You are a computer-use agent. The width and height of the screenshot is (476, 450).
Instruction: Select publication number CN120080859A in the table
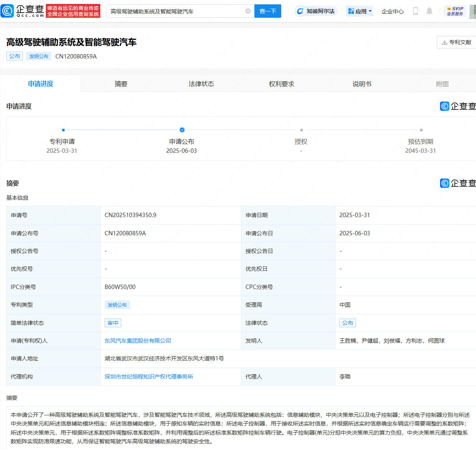coord(125,233)
